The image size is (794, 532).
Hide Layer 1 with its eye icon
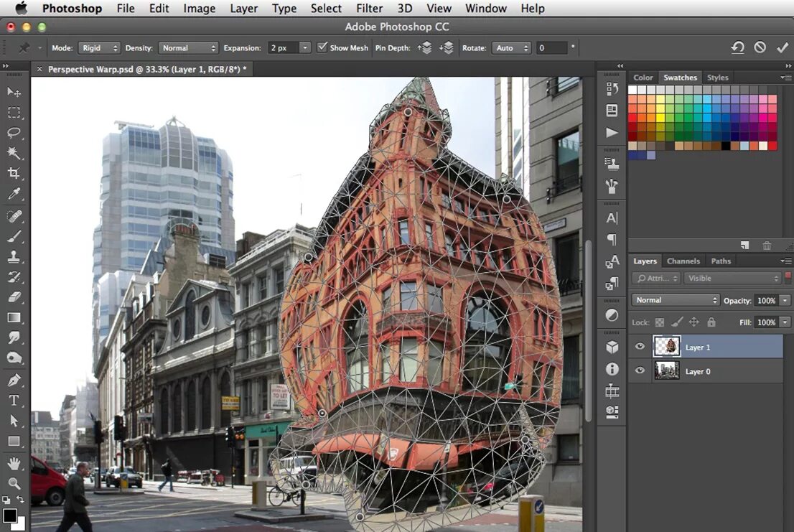640,347
